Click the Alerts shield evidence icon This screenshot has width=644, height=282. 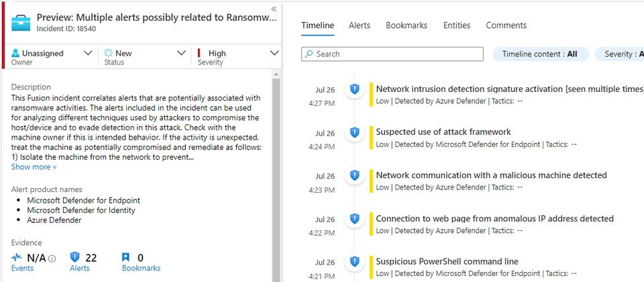pos(75,257)
